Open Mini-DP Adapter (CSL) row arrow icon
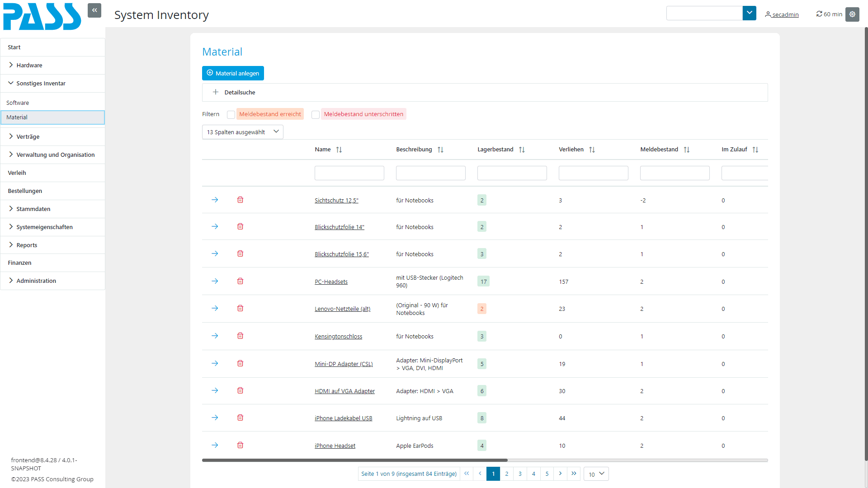 click(x=215, y=363)
